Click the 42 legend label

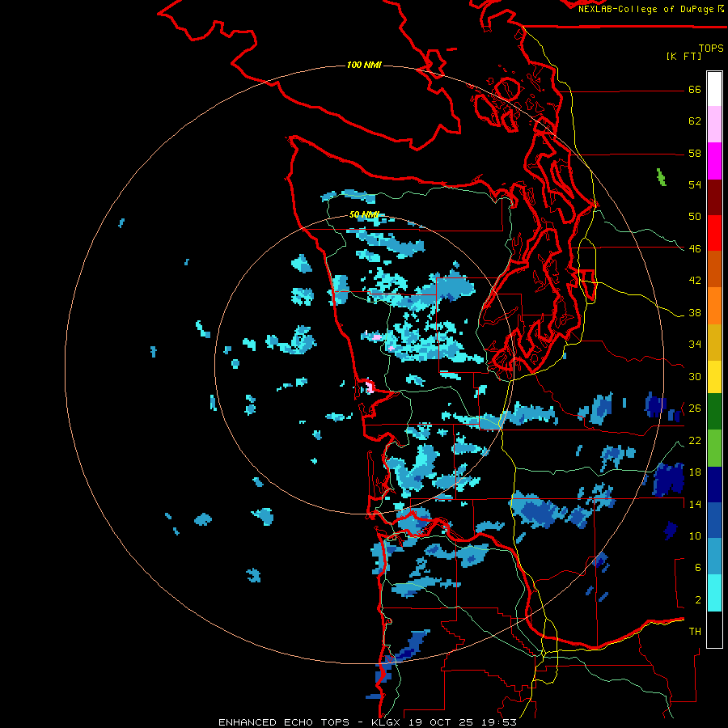(x=695, y=281)
